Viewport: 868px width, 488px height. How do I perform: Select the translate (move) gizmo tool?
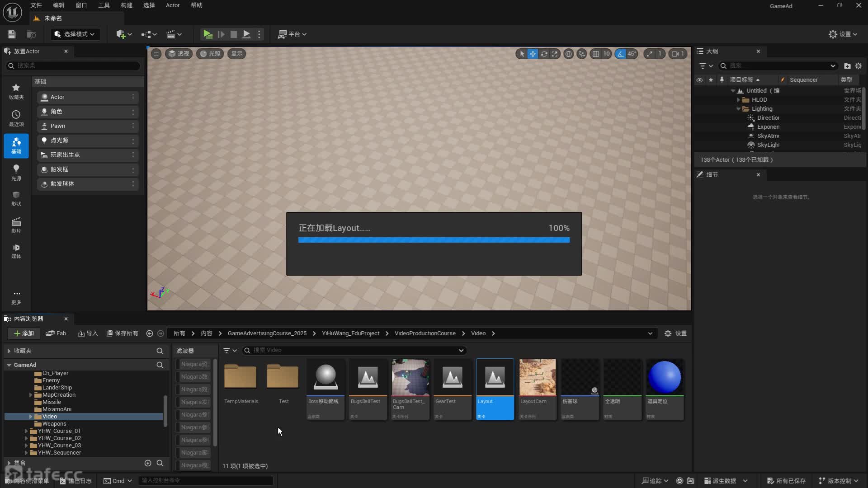click(x=533, y=54)
